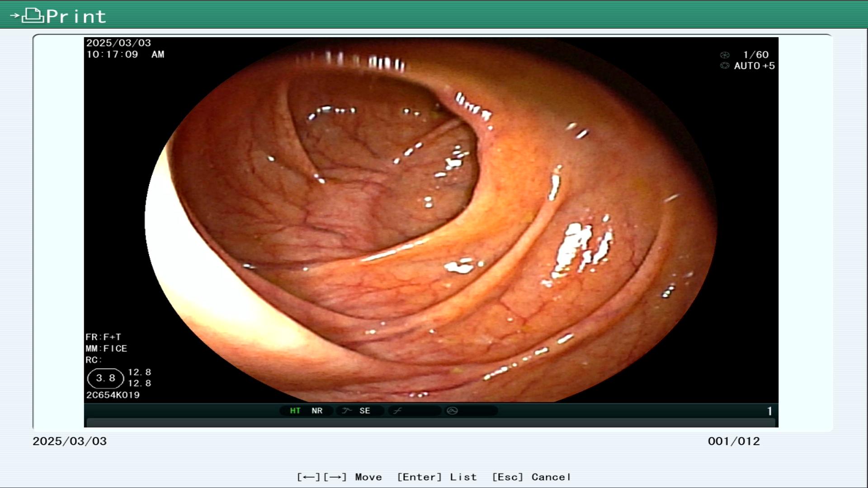This screenshot has height=488, width=868.
Task: Click the image number 1 in status bar
Action: click(x=769, y=411)
